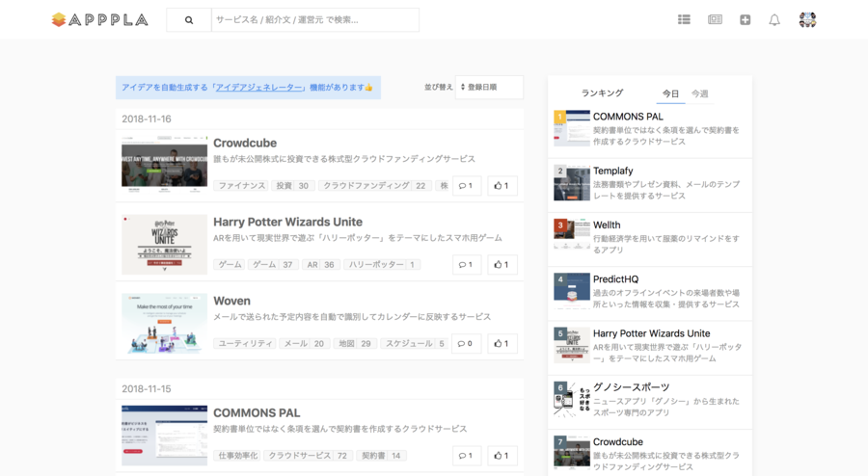Click the グノシースポーツ ranking thumbnail
The width and height of the screenshot is (868, 476).
[x=572, y=399]
